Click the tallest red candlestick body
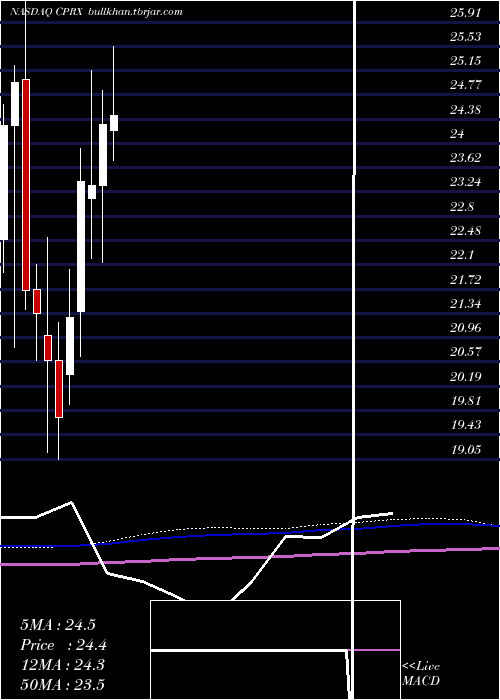 (x=26, y=185)
